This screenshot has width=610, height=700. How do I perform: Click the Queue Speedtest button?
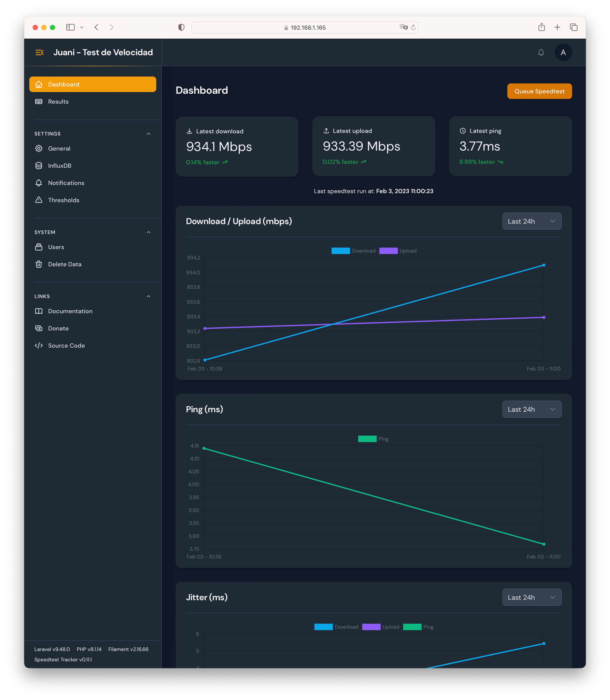coord(539,91)
